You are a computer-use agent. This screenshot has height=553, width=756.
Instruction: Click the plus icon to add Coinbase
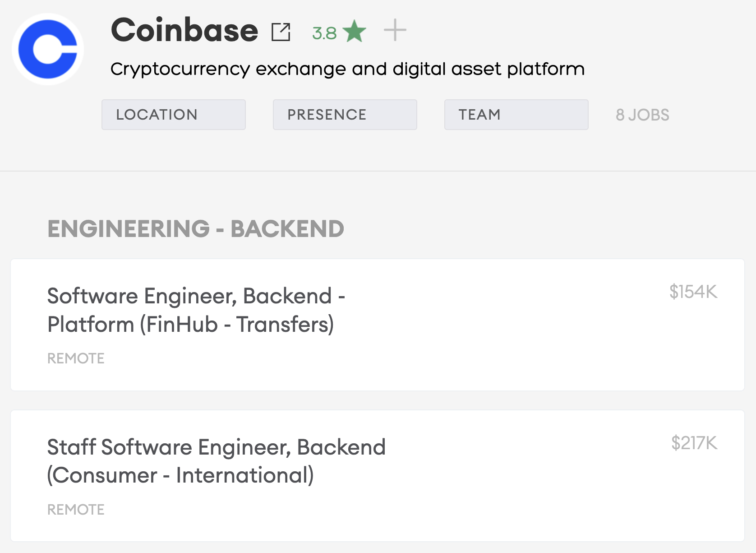(395, 30)
